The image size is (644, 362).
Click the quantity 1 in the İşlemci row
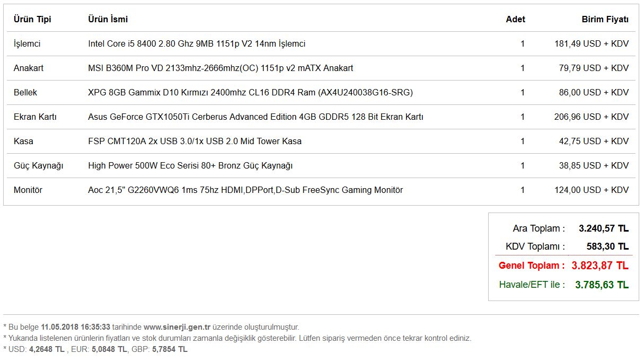tap(523, 43)
